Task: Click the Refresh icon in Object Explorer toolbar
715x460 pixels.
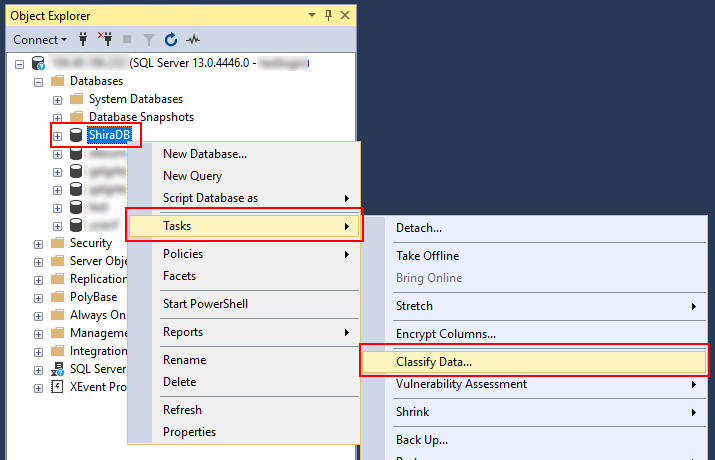Action: [x=171, y=40]
